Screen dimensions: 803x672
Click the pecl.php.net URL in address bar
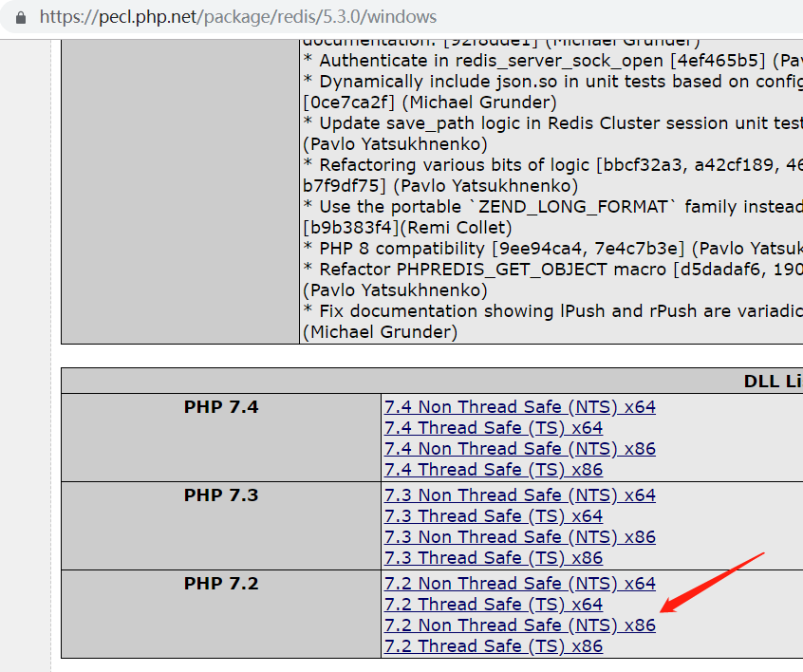coord(238,17)
